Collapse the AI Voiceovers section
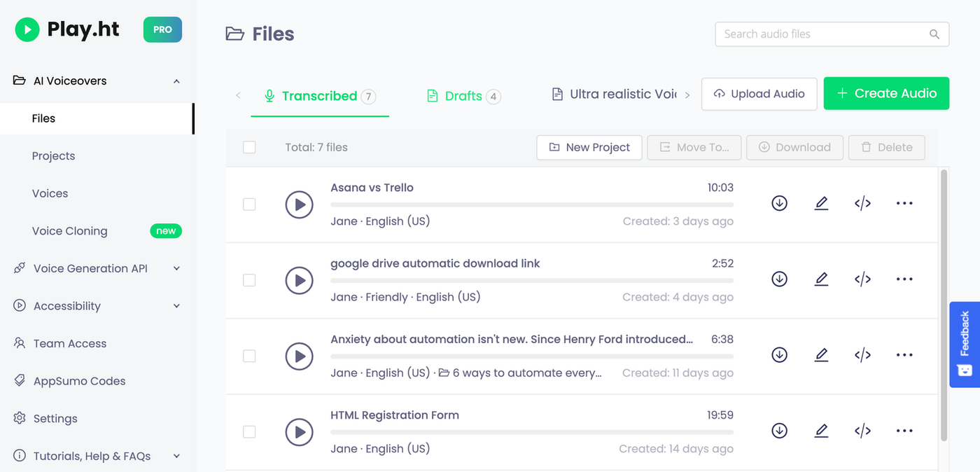Viewport: 980px width, 472px height. point(176,81)
